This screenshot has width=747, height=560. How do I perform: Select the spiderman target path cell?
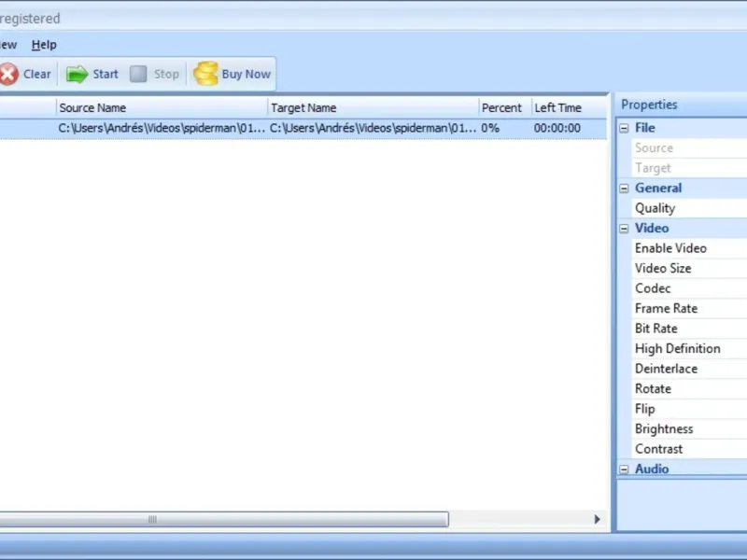[373, 128]
